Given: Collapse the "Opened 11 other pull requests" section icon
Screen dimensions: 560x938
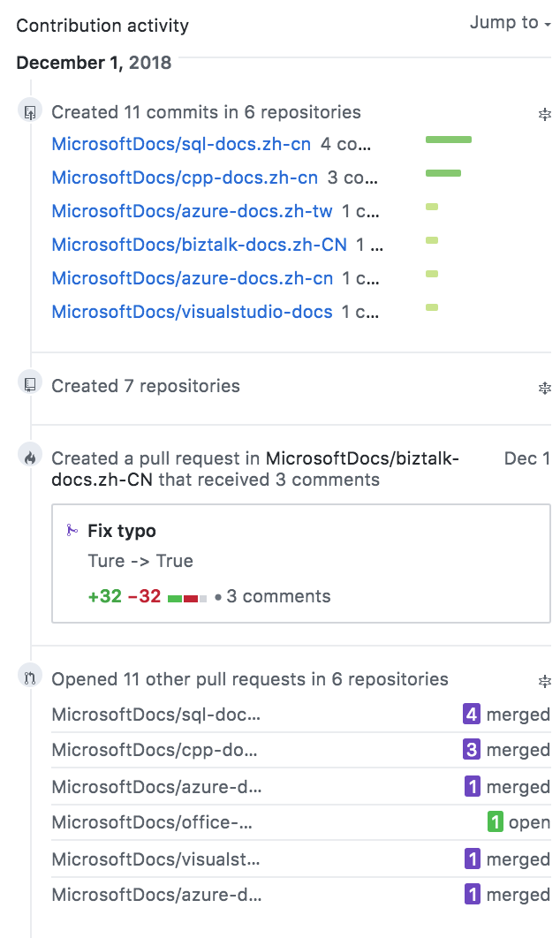Looking at the screenshot, I should click(x=545, y=682).
